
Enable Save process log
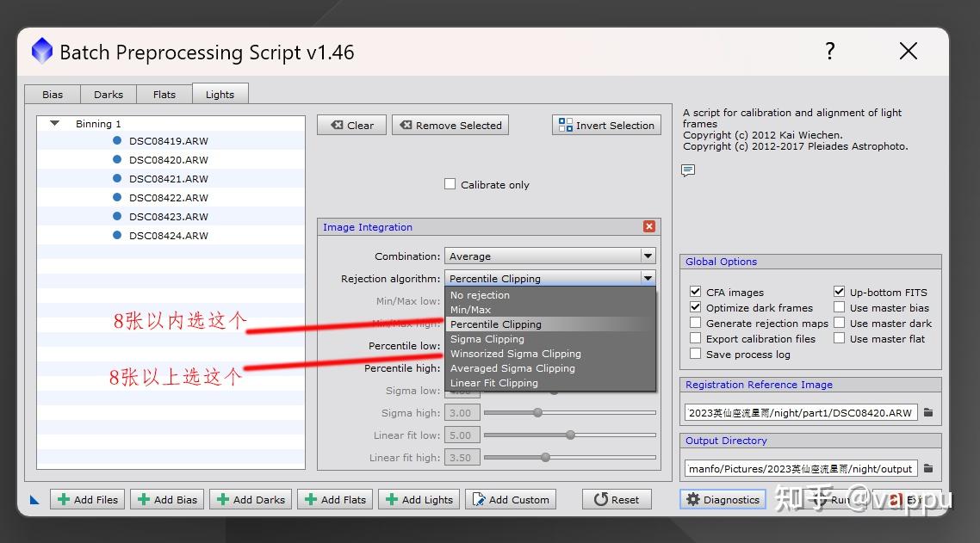(695, 354)
